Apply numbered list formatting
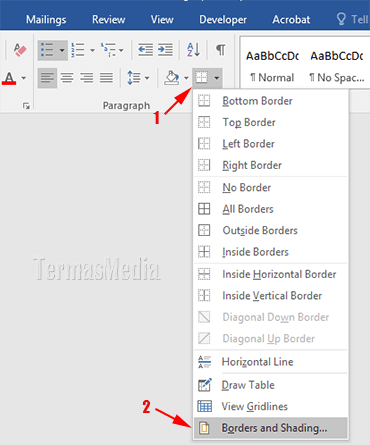 click(x=78, y=50)
